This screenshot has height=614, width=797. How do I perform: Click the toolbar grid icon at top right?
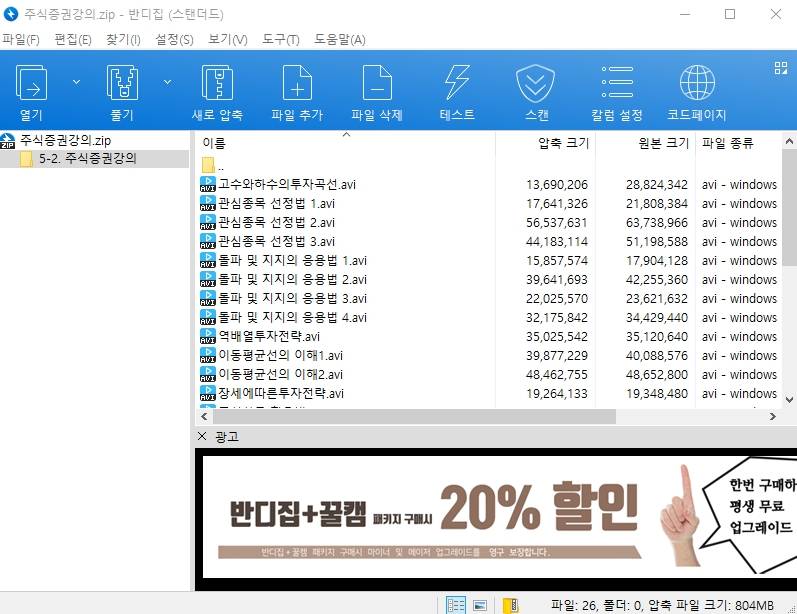[x=781, y=68]
